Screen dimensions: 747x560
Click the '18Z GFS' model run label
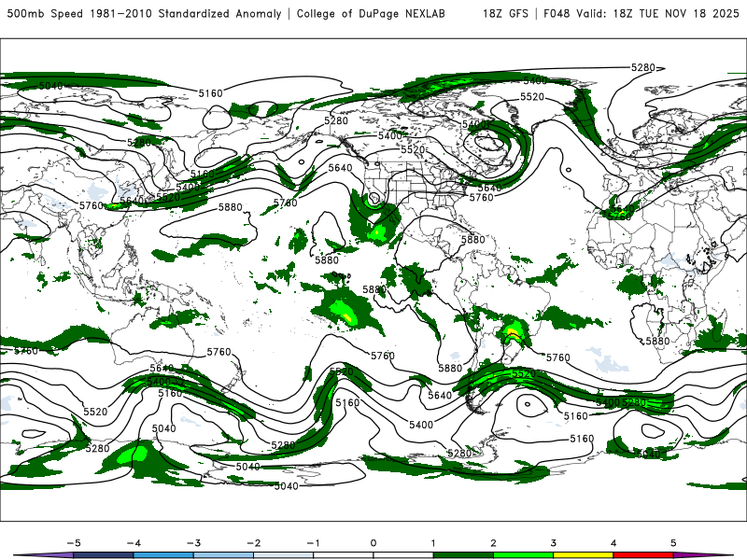tap(505, 13)
